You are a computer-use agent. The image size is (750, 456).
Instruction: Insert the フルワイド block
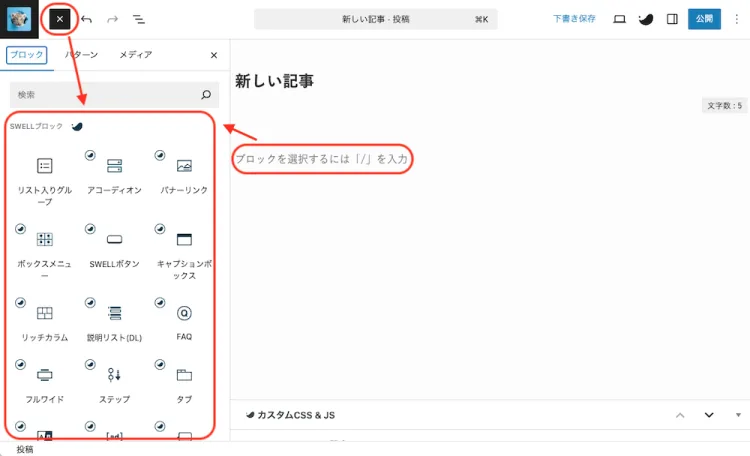(x=44, y=384)
